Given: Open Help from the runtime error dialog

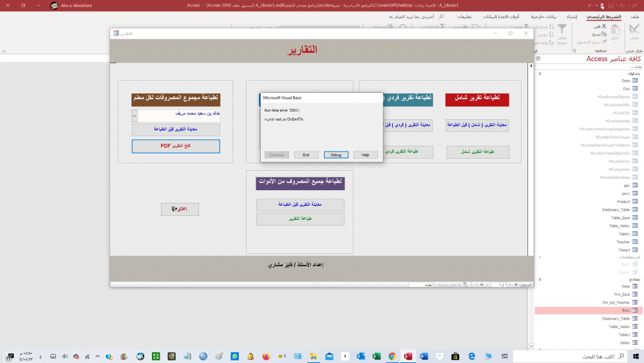Looking at the screenshot, I should click(x=365, y=155).
